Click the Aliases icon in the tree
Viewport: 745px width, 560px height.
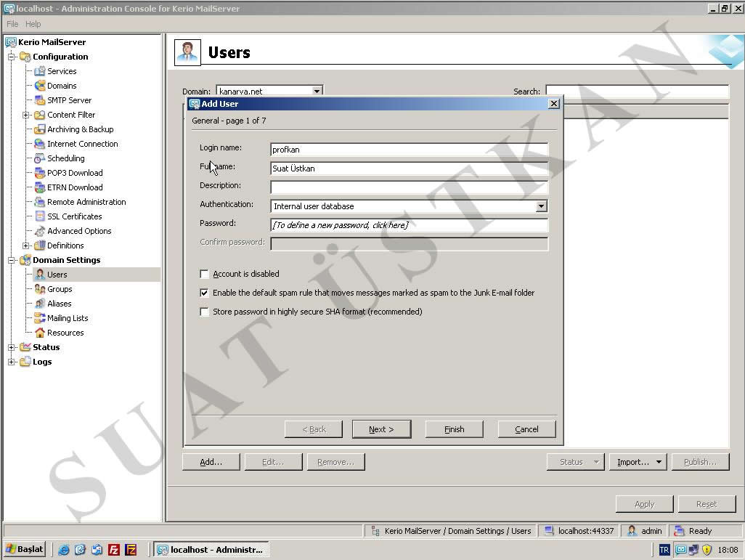click(x=40, y=304)
